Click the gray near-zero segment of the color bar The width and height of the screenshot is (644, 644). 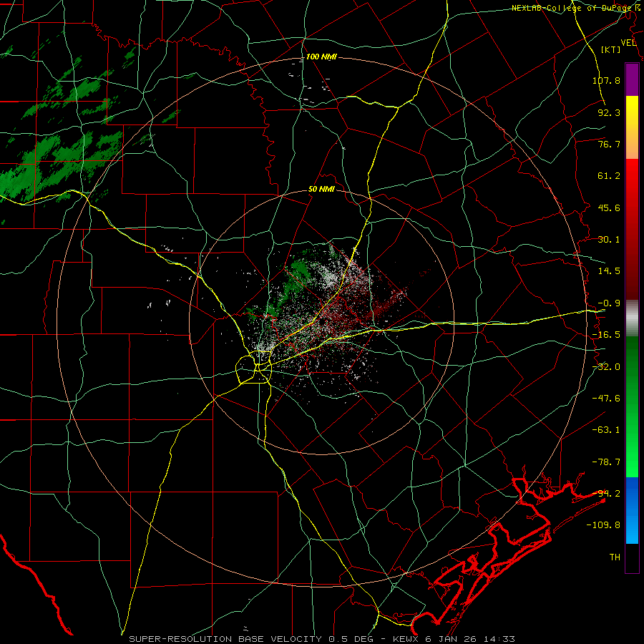[x=632, y=318]
